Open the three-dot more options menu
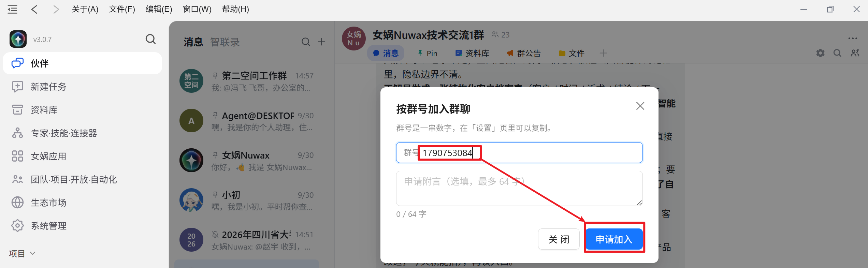The height and width of the screenshot is (268, 868). tap(853, 38)
